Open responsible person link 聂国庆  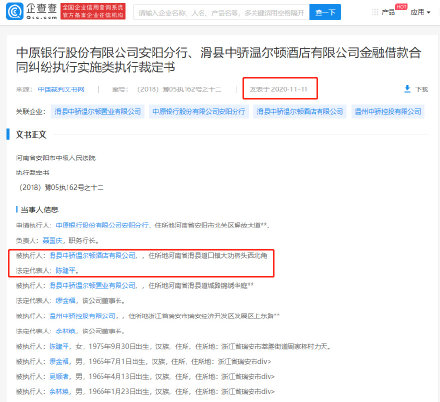pos(53,240)
